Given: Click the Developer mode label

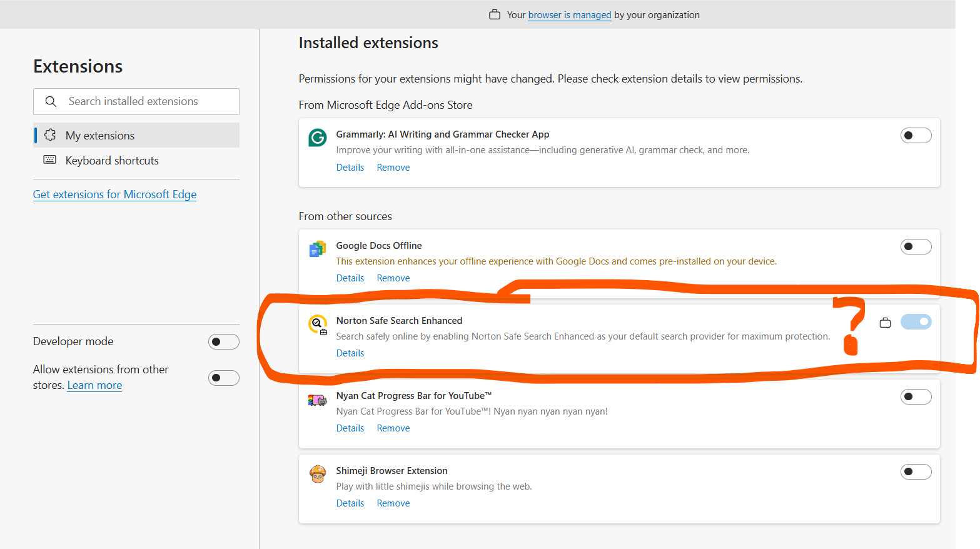Looking at the screenshot, I should pyautogui.click(x=73, y=341).
